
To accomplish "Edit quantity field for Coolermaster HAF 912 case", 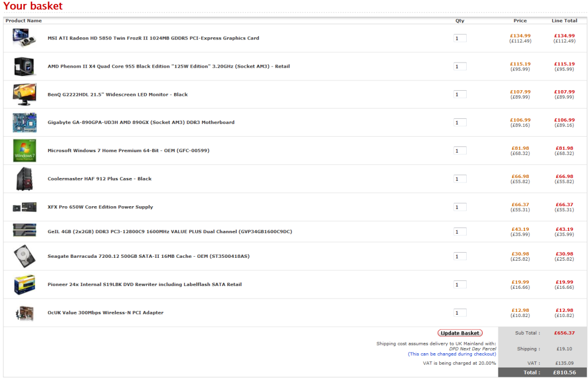I will (x=460, y=179).
